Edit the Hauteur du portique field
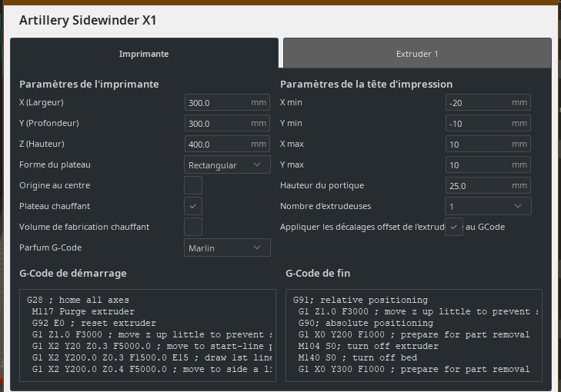 pos(488,185)
